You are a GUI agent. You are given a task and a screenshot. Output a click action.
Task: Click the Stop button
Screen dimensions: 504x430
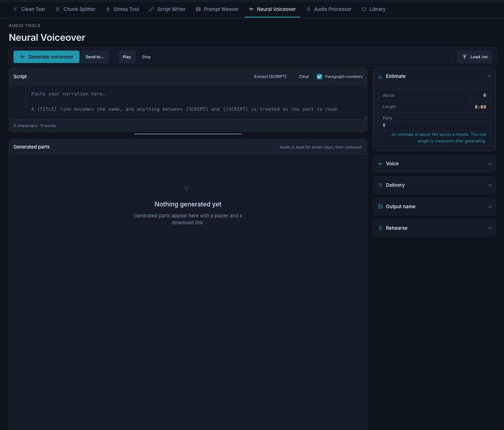[x=146, y=57]
